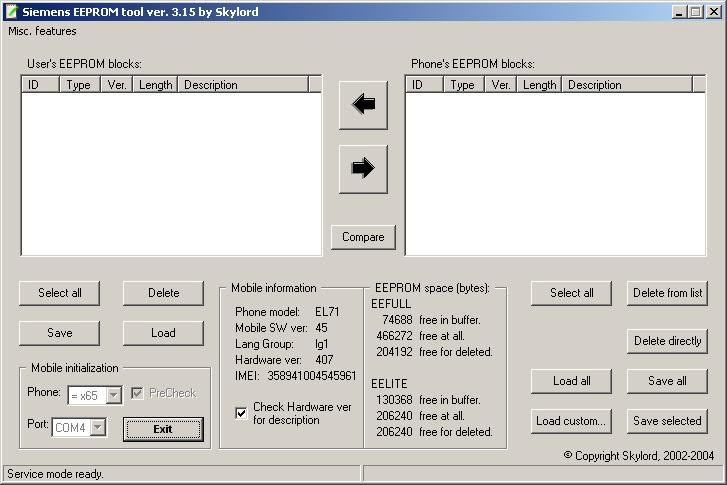Viewport: 727px width, 485px height.
Task: Click the right arrow transfer button
Action: tap(363, 169)
